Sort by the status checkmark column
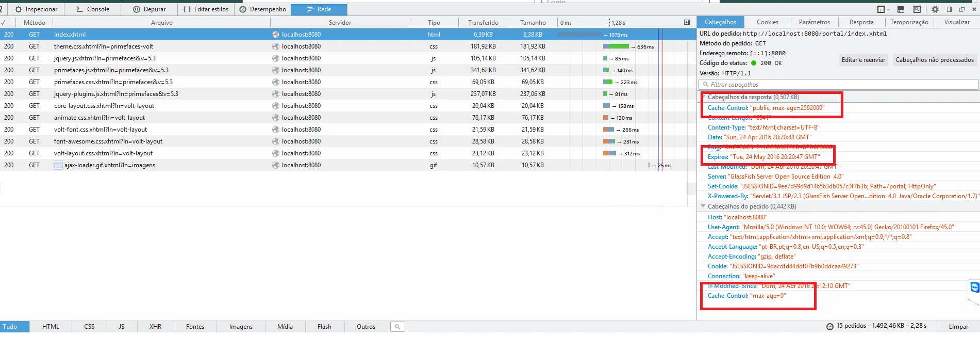Viewport: 980px width, 352px height. 8,22
